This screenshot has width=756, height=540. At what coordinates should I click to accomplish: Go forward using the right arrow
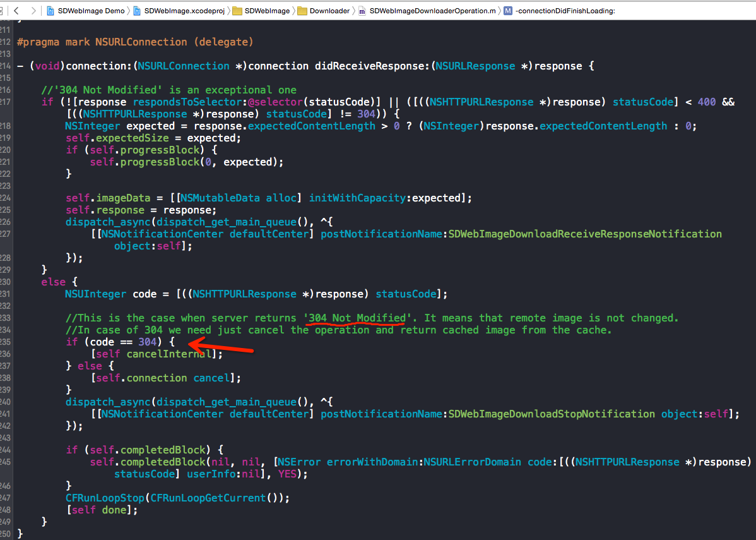33,11
